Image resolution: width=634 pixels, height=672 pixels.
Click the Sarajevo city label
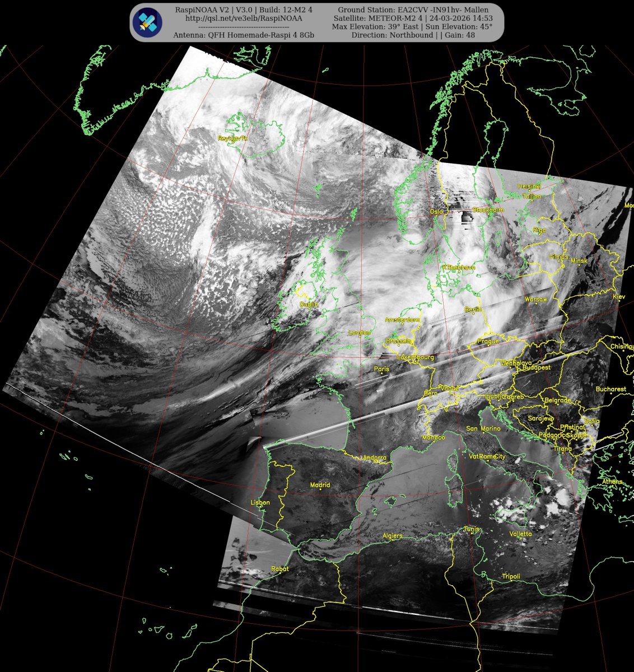pyautogui.click(x=542, y=418)
